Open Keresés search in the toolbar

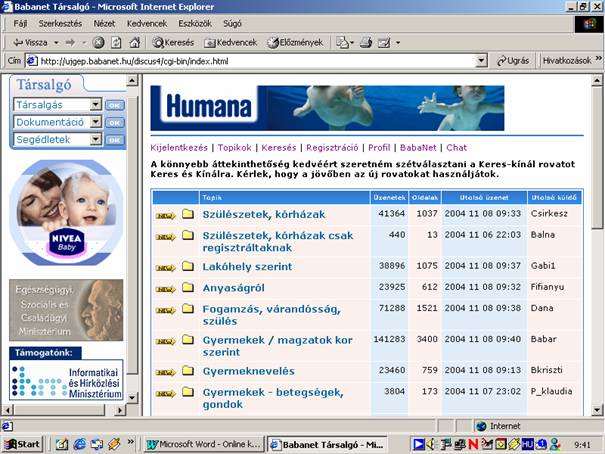coord(173,43)
